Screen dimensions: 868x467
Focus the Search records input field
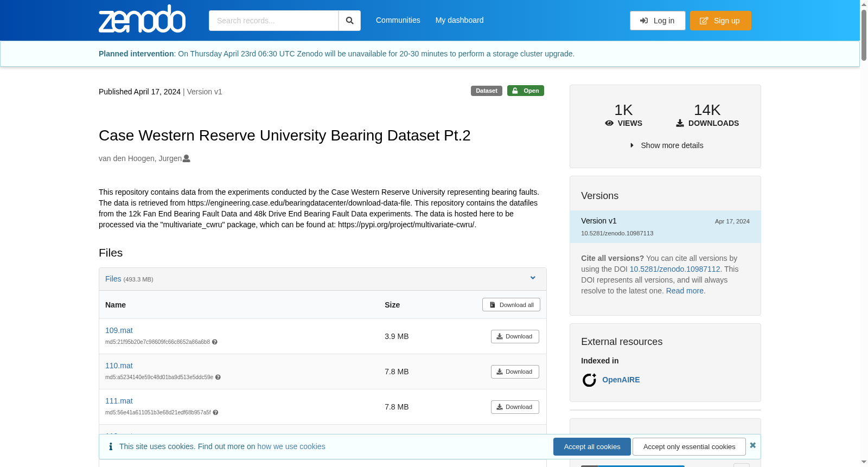(x=273, y=21)
